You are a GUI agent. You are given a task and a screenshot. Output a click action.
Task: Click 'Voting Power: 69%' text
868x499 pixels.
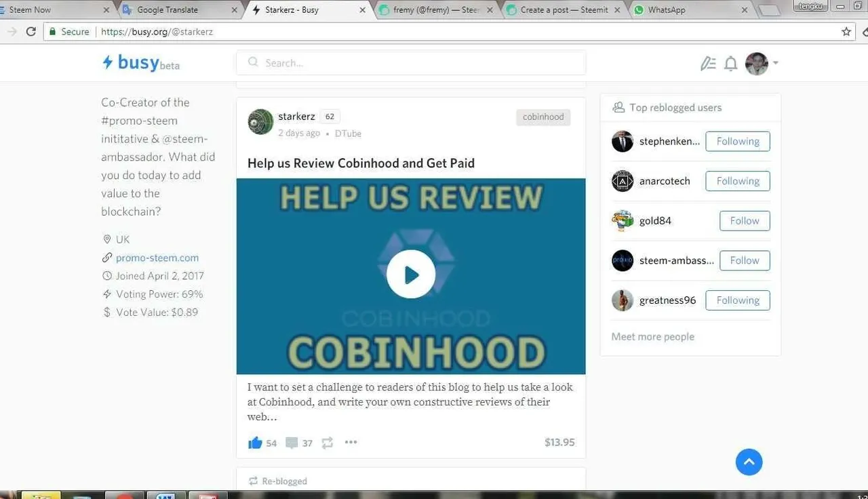tap(159, 294)
